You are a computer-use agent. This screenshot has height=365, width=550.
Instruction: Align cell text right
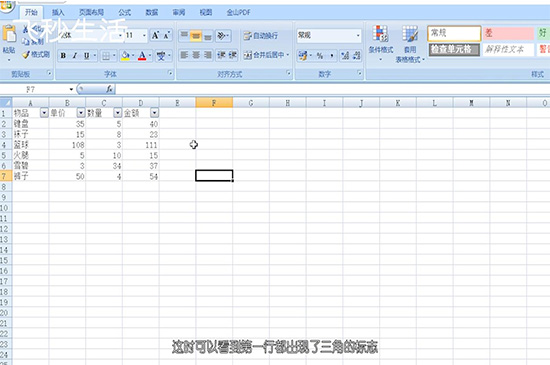208,55
